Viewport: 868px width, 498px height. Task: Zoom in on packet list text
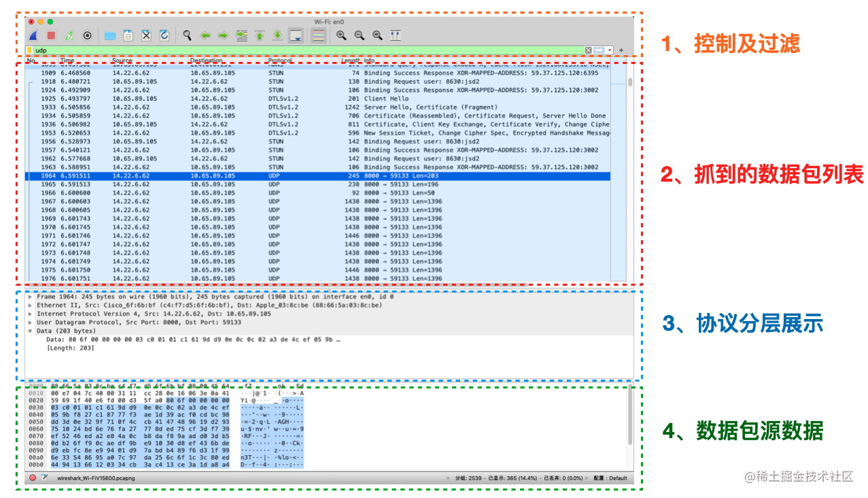[341, 35]
